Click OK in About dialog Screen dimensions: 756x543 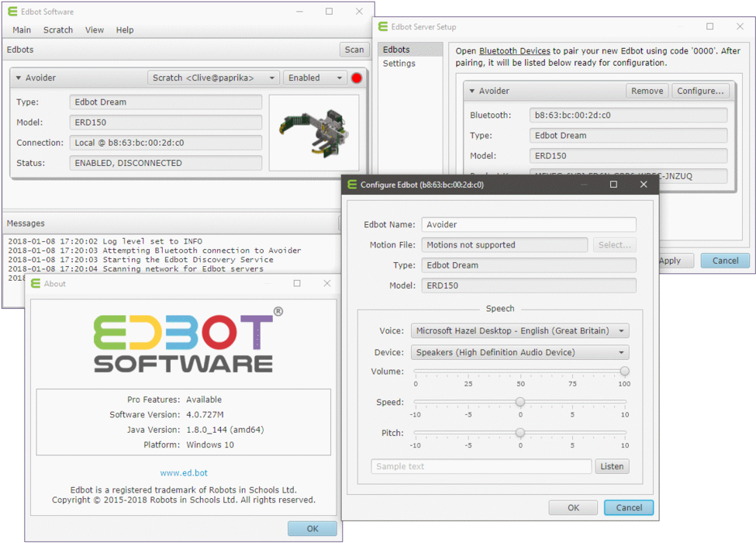tap(312, 528)
